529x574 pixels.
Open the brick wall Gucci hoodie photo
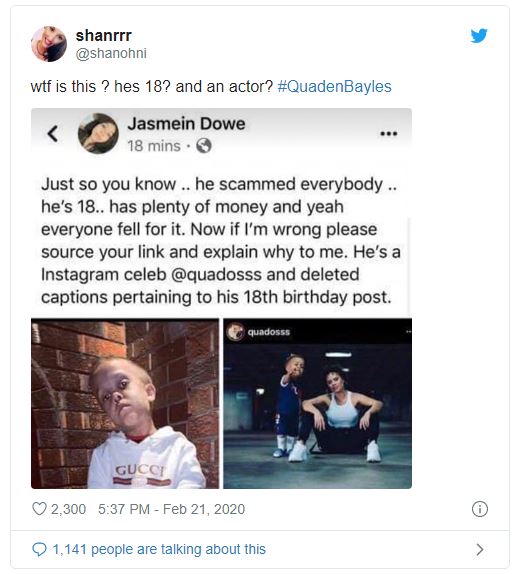tap(125, 403)
